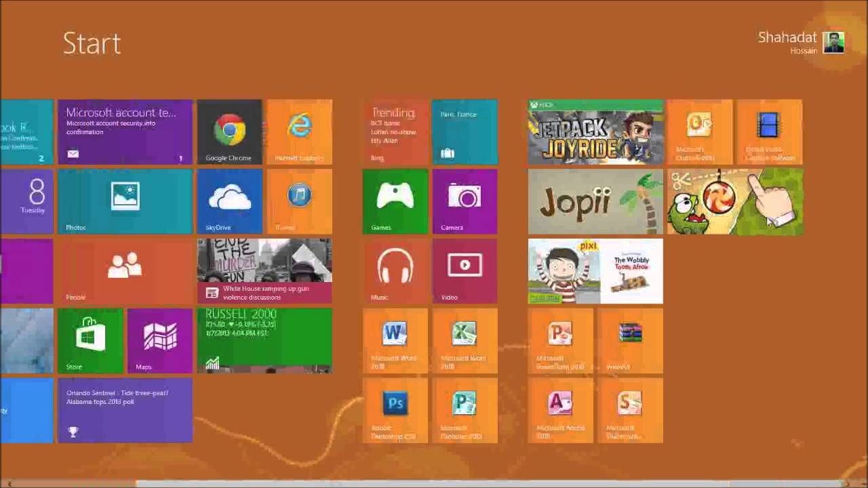Viewport: 868px width, 488px height.
Task: Click the horizontal scrollbar at the screen bottom
Action: tap(434, 483)
